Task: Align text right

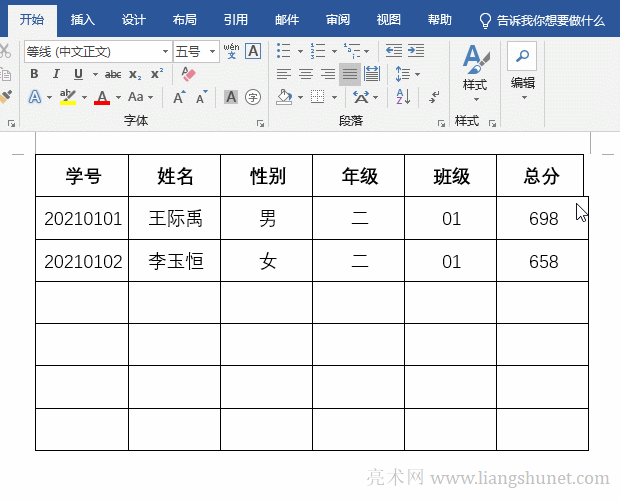Action: click(x=328, y=74)
